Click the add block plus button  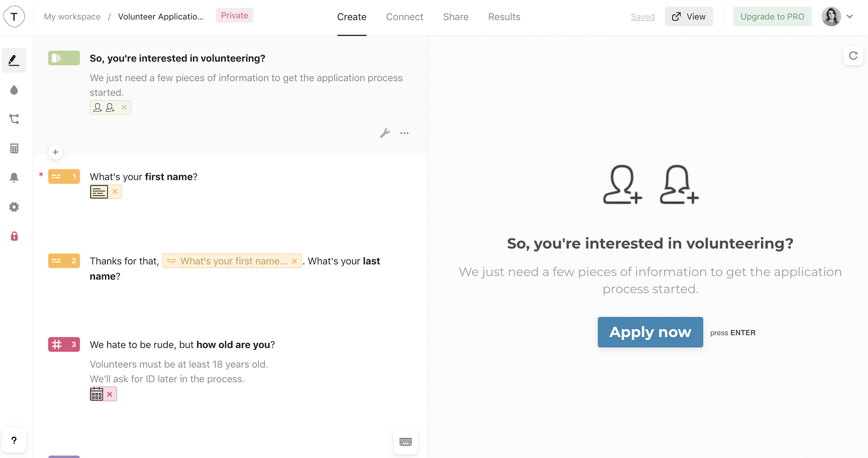click(55, 151)
